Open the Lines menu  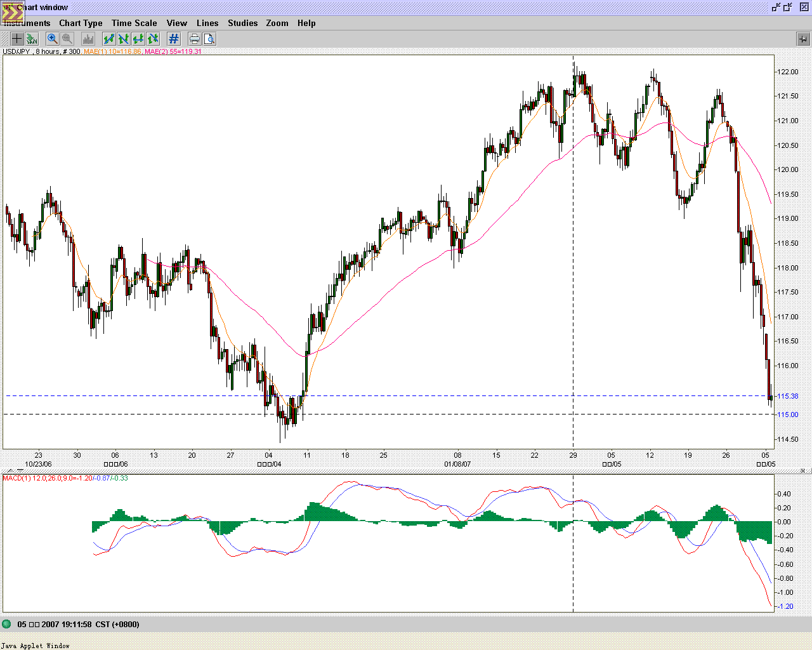pyautogui.click(x=207, y=23)
